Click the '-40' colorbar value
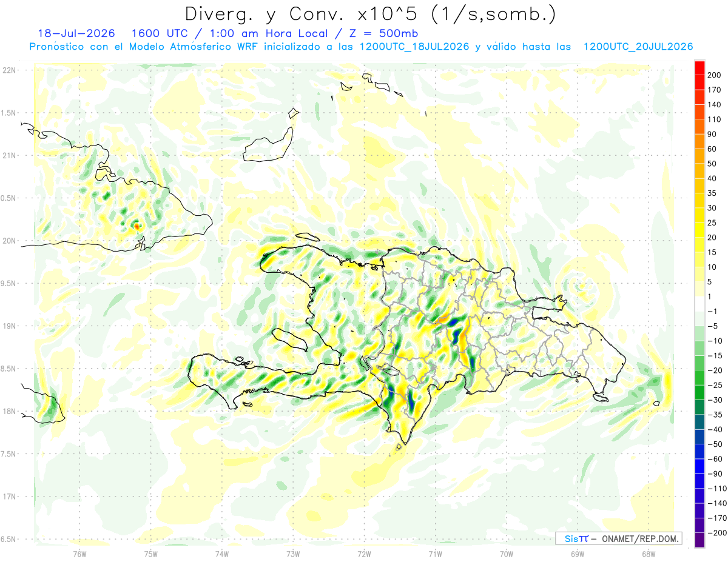 point(716,429)
